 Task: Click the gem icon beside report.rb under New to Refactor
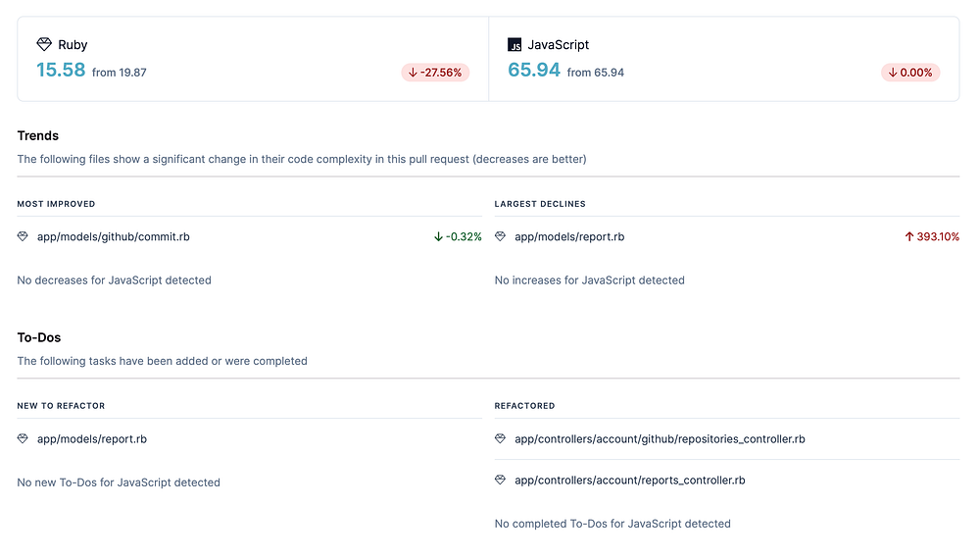[24, 439]
